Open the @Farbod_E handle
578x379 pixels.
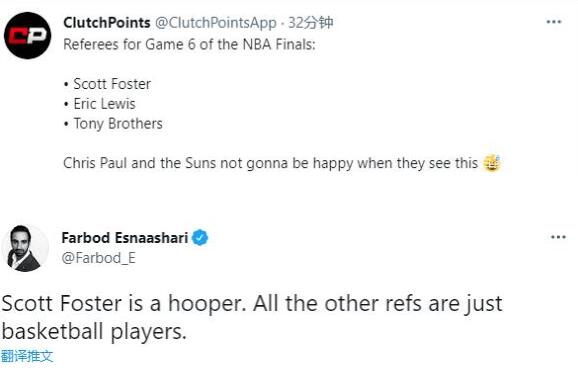(x=98, y=258)
